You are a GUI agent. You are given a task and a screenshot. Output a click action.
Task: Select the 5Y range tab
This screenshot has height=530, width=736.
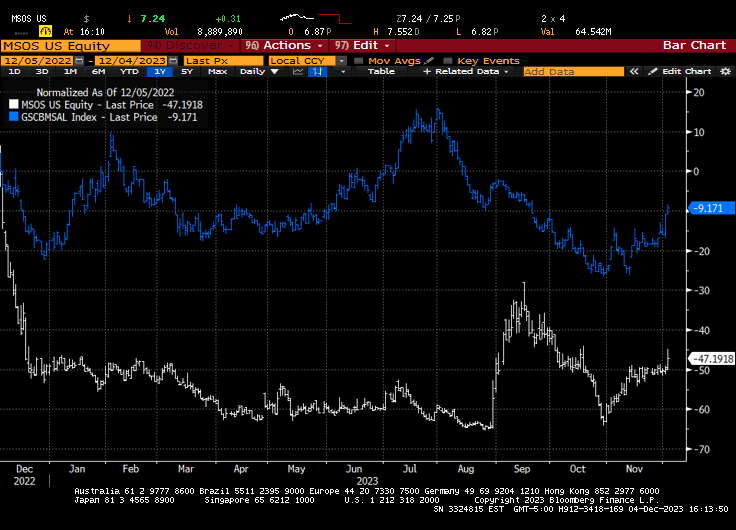[187, 71]
